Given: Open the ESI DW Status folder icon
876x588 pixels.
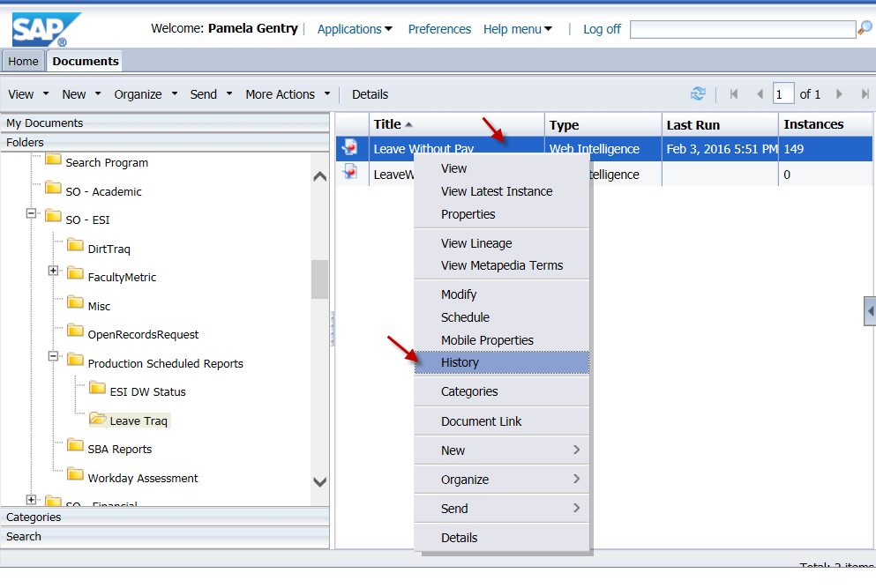Looking at the screenshot, I should point(97,391).
